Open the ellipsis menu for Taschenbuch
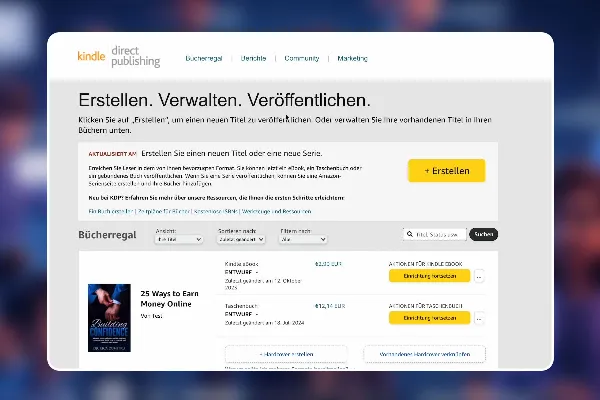The width and height of the screenshot is (600, 400). click(479, 318)
